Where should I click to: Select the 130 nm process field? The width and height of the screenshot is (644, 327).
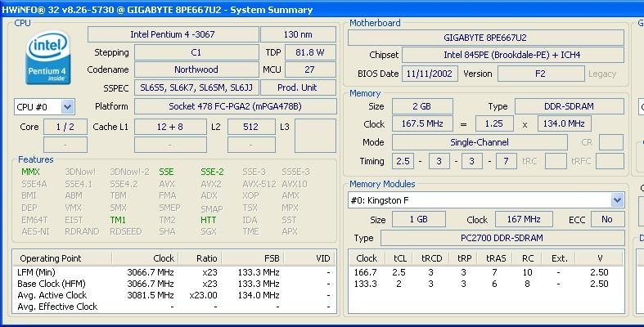[x=298, y=34]
